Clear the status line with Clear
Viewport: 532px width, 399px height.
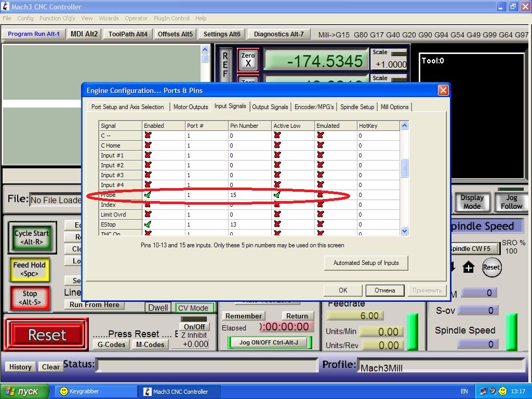(50, 367)
